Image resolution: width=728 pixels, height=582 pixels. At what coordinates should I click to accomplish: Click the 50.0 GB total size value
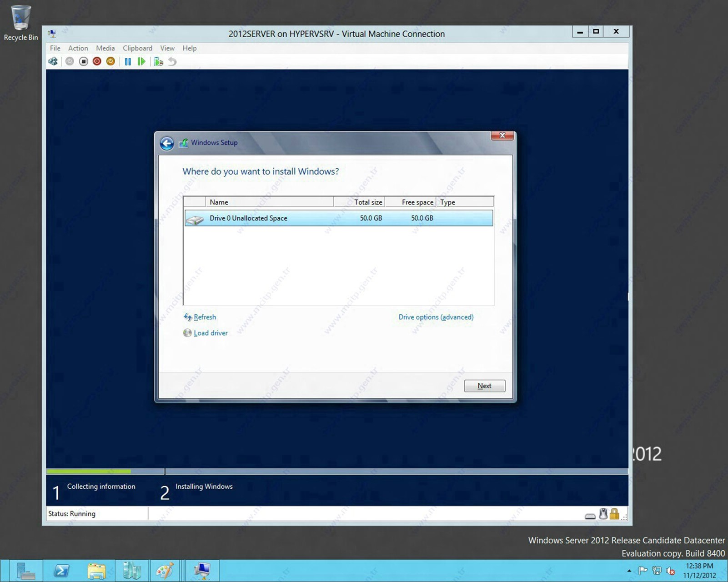coord(371,218)
